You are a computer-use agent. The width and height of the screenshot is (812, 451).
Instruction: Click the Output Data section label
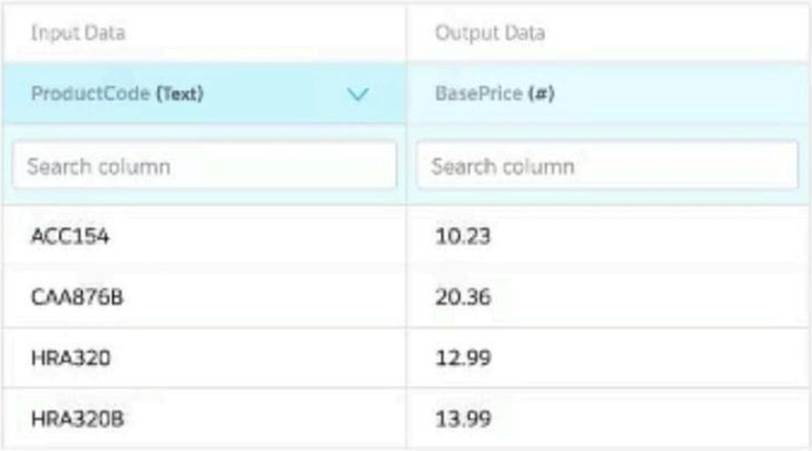(490, 33)
